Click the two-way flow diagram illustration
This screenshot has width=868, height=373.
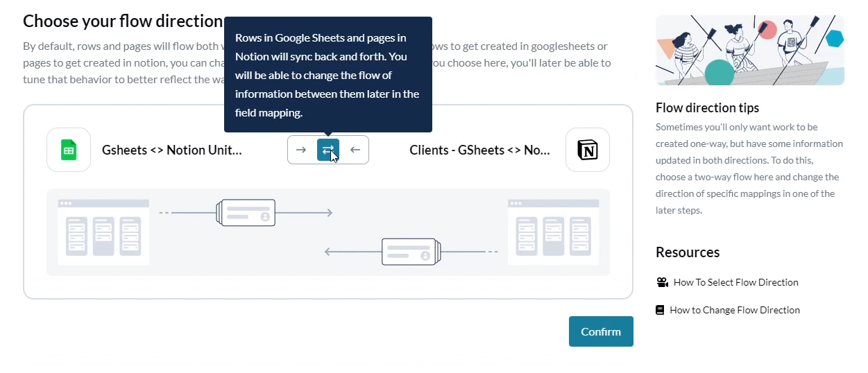tap(328, 232)
